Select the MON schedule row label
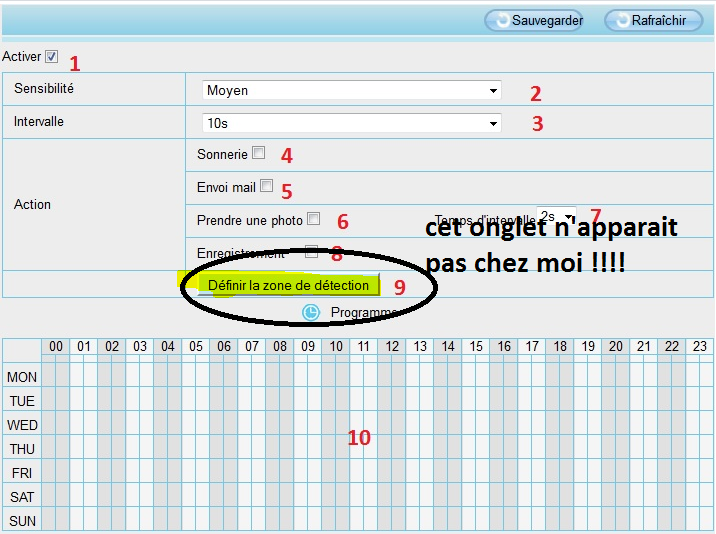Viewport: 716px width, 534px height. pos(22,377)
